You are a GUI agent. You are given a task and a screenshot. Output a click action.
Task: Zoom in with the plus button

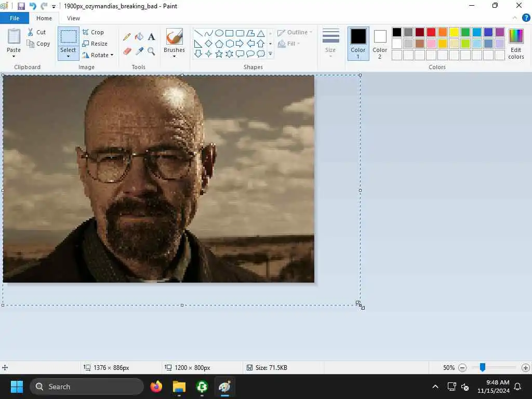tap(526, 368)
